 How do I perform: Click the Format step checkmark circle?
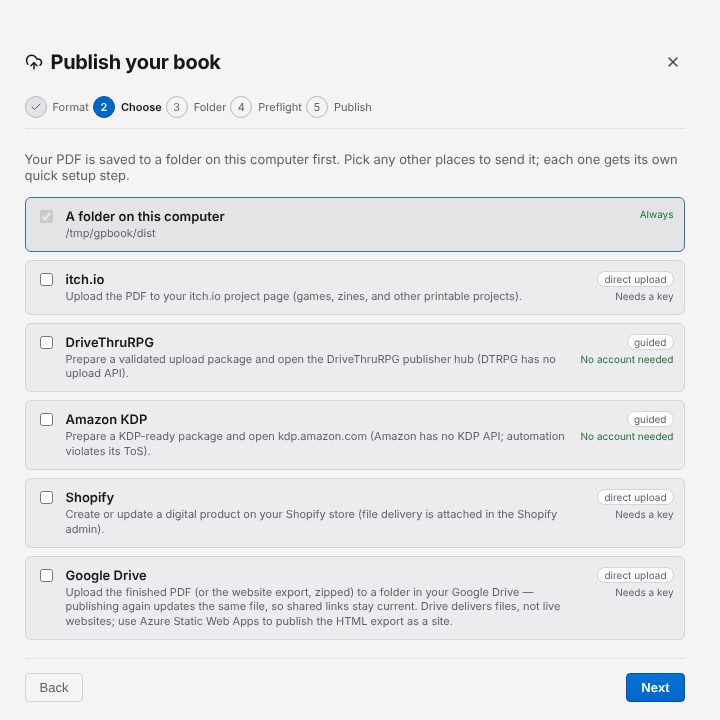click(36, 107)
